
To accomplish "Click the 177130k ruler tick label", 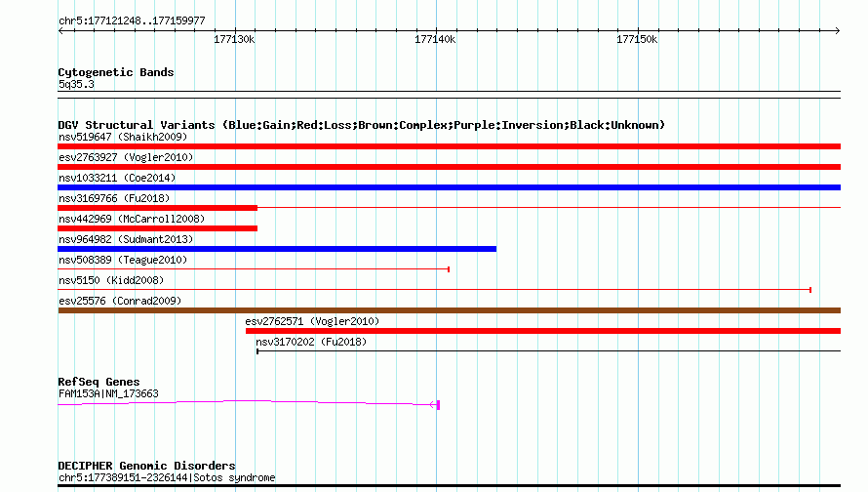I will point(234,39).
